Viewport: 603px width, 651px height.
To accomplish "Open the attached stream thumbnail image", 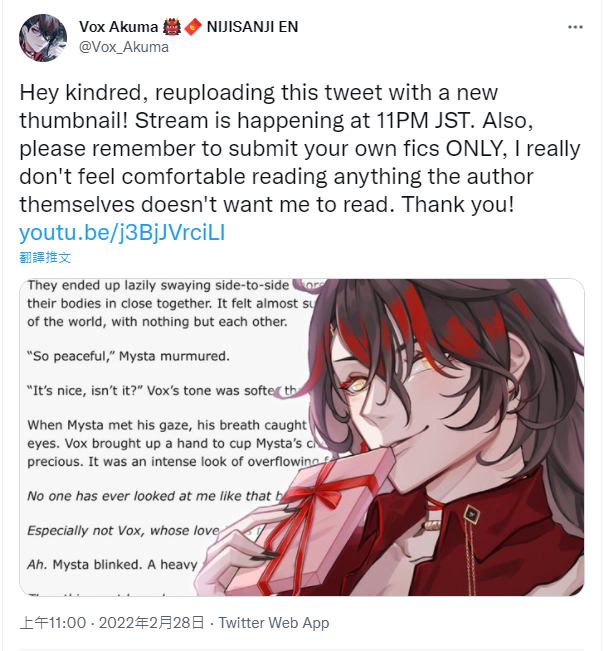I will 302,437.
